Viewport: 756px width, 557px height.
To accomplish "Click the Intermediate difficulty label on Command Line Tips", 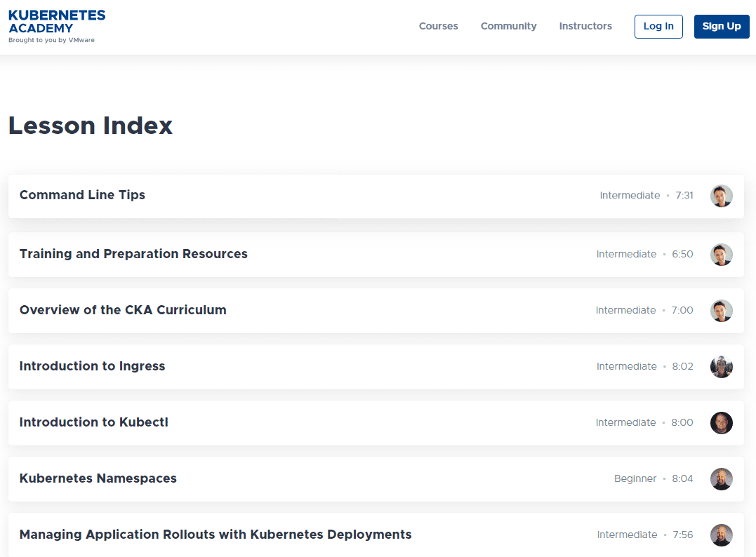I will pos(630,195).
